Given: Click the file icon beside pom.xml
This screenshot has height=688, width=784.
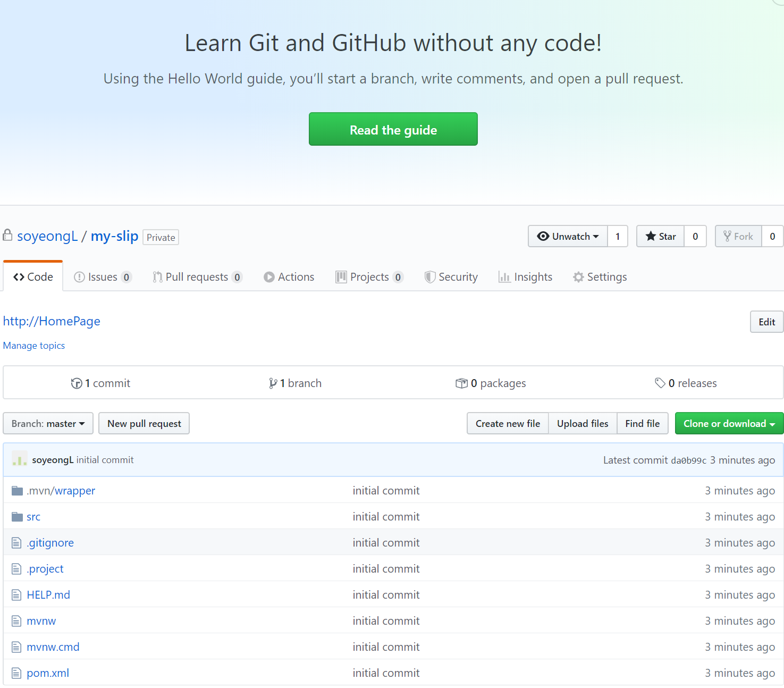Looking at the screenshot, I should [x=16, y=673].
